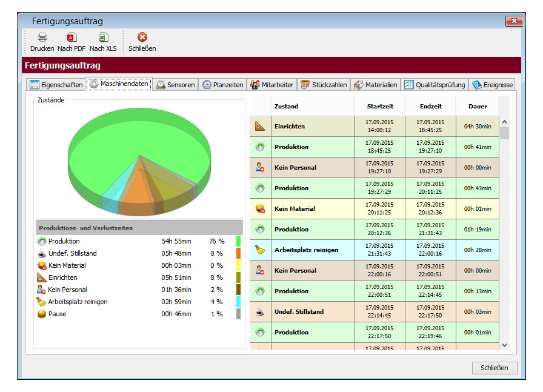Export via the Nach PDF icon
This screenshot has height=392, width=543.
(x=72, y=37)
